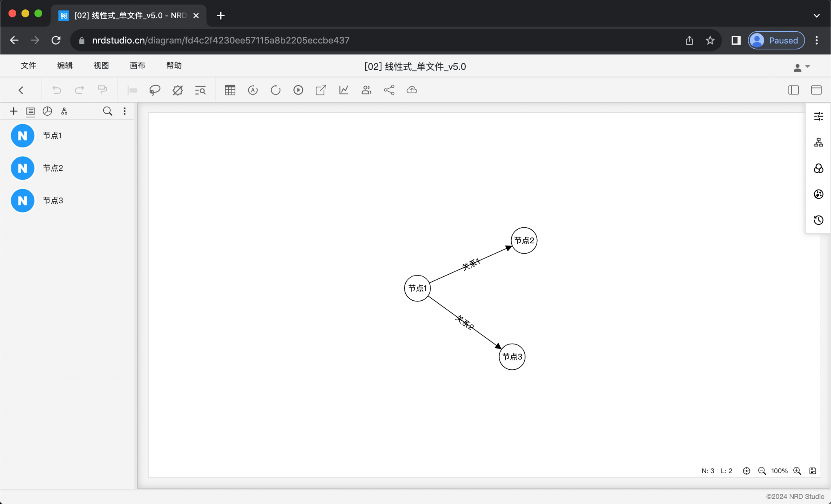831x504 pixels.
Task: Expand the user account dropdown
Action: [801, 67]
